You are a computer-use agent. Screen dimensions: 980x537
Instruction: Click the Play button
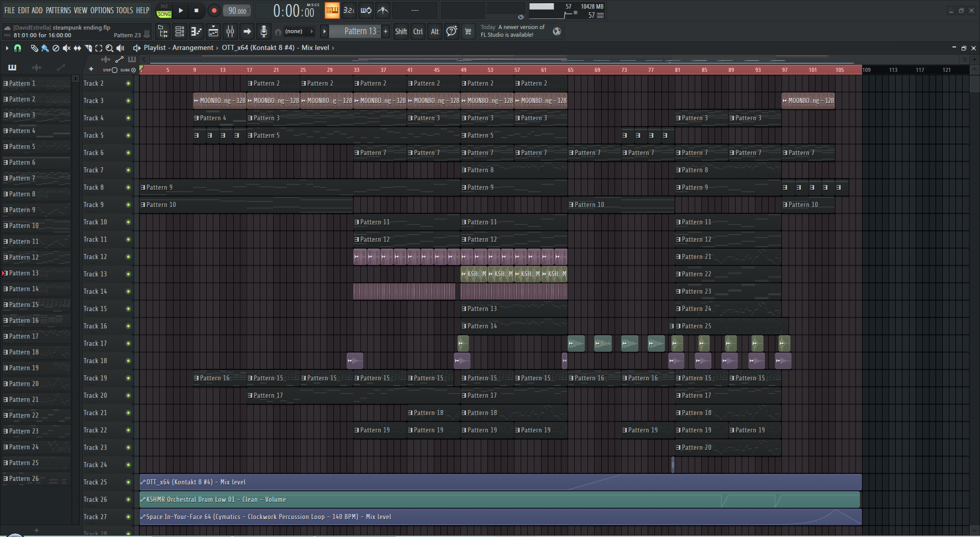pos(181,10)
